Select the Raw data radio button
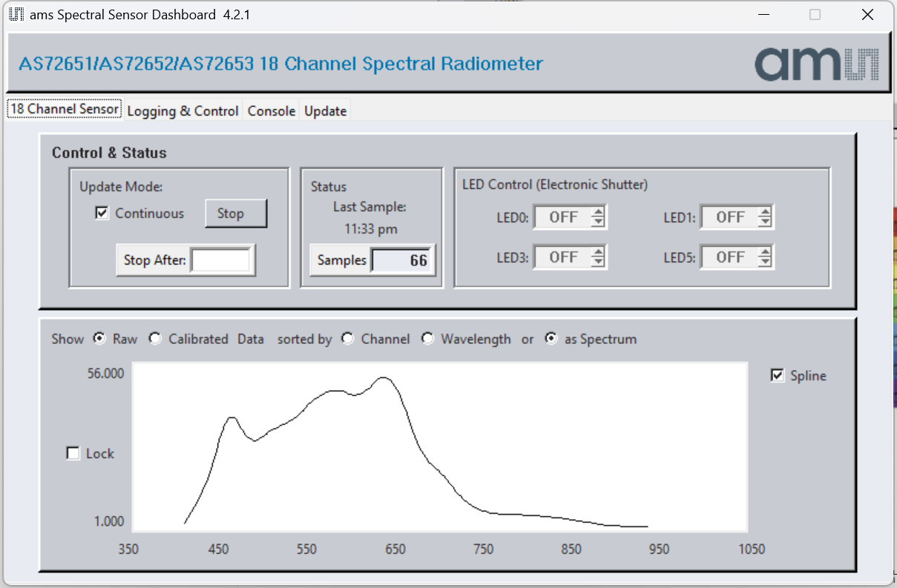The height and width of the screenshot is (588, 897). (99, 338)
